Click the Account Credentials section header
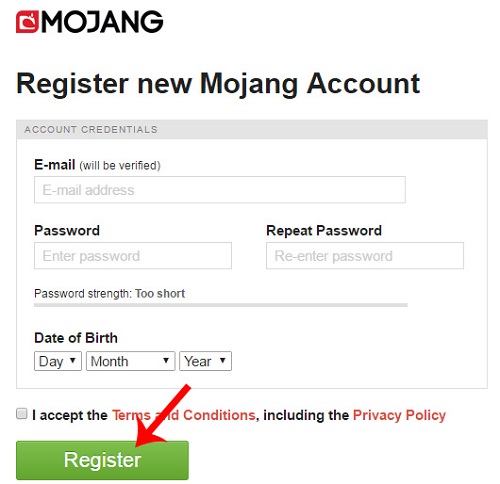Viewport: 500px width, 484px height. coord(252,129)
